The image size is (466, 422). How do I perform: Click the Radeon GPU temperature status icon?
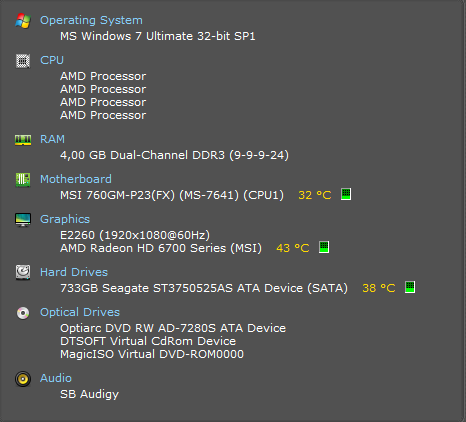(324, 247)
